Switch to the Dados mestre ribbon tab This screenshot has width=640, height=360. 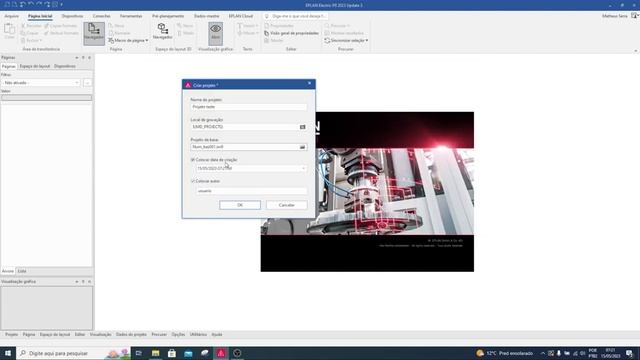coord(207,16)
